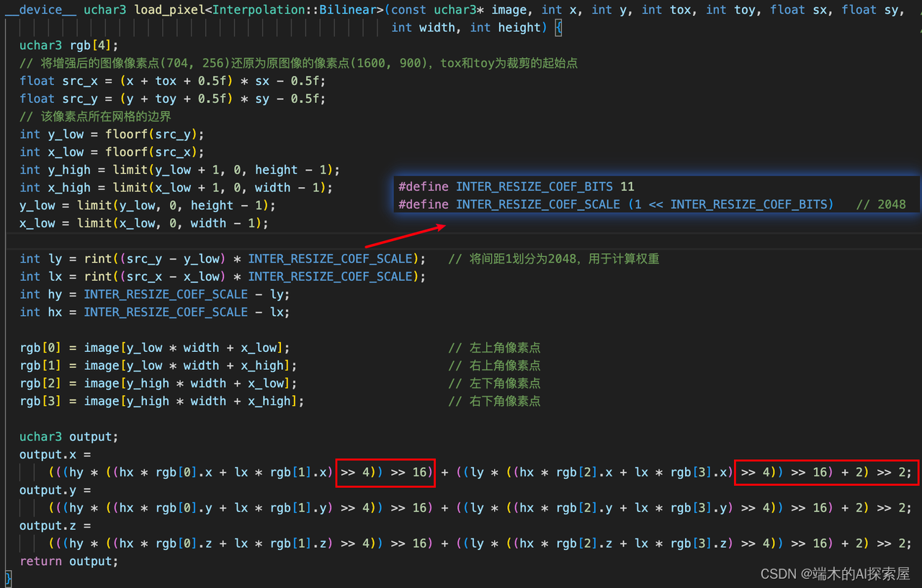Click the 'int width, int height) {' parameter line
Image resolution: width=922 pixels, height=588 pixels.
(476, 27)
